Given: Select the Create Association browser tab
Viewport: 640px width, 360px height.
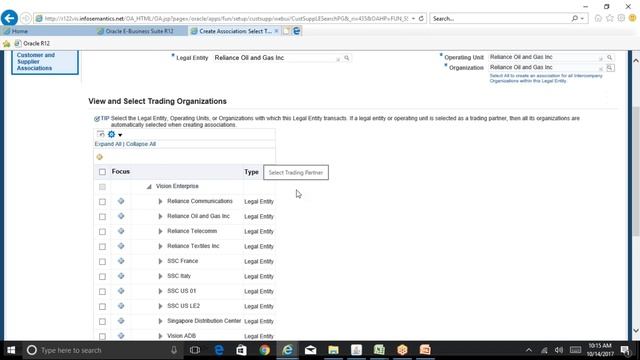Looking at the screenshot, I should 234,31.
